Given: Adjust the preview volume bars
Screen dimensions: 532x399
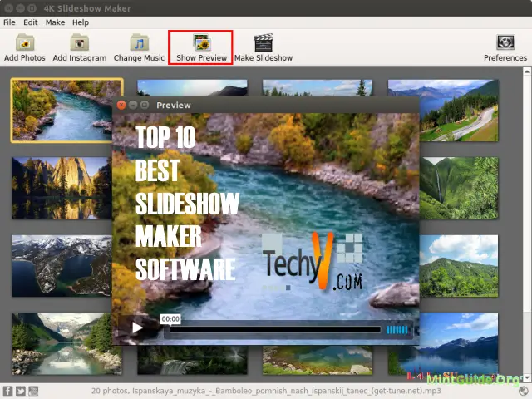Looking at the screenshot, I should click(397, 330).
